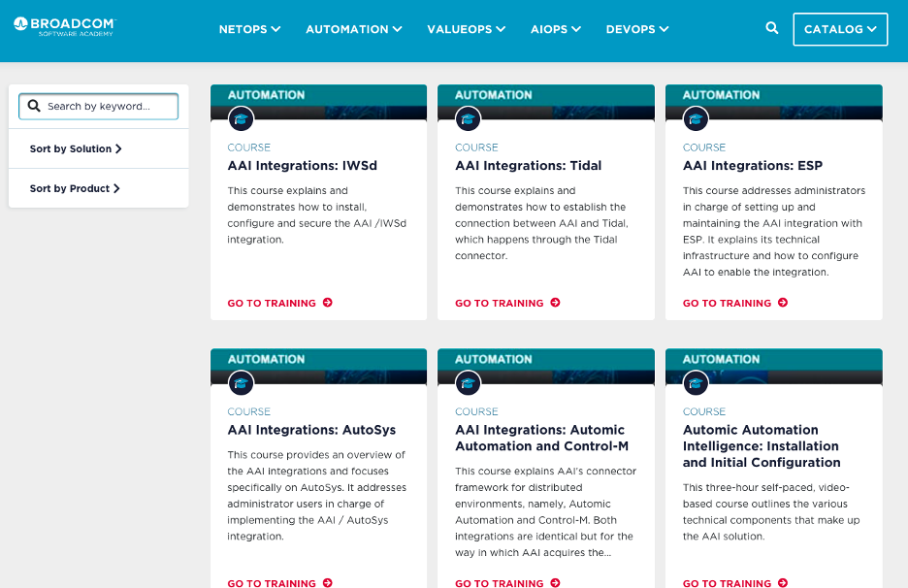Focus the Search by keyword field
This screenshot has width=908, height=588.
pyautogui.click(x=98, y=106)
